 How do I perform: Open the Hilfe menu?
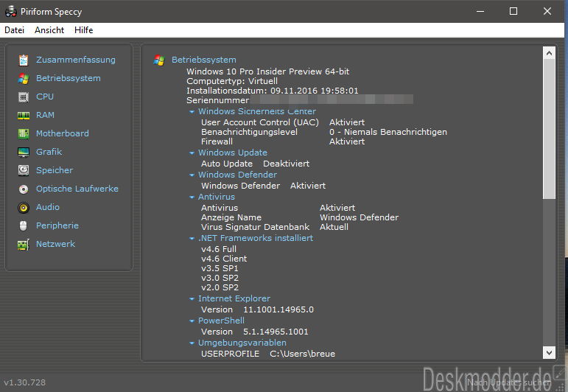click(x=84, y=30)
